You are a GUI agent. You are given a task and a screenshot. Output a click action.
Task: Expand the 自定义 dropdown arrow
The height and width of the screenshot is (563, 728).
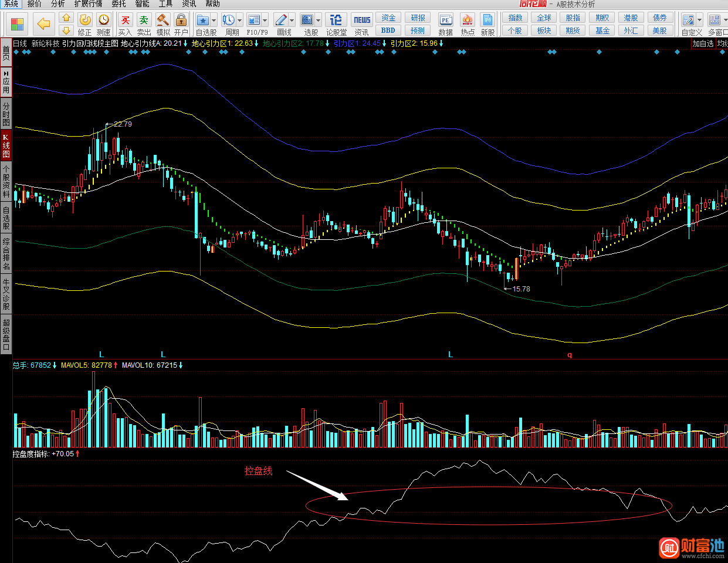[x=699, y=21]
